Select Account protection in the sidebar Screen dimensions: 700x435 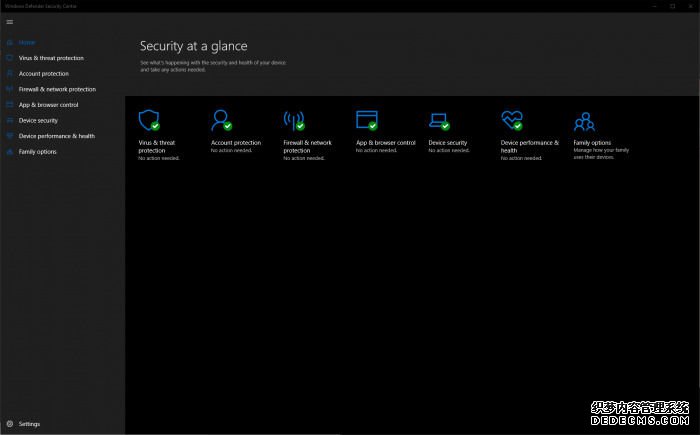[x=44, y=74]
